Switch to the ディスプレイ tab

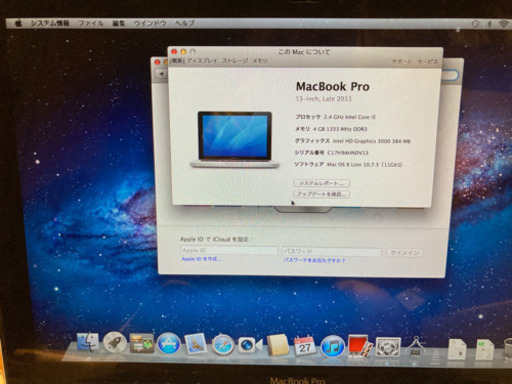click(x=202, y=61)
